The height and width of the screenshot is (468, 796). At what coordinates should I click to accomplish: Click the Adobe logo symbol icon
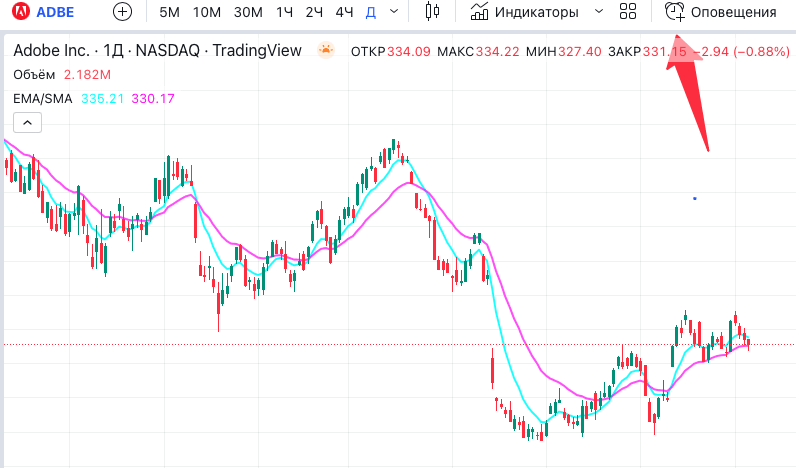(x=19, y=12)
